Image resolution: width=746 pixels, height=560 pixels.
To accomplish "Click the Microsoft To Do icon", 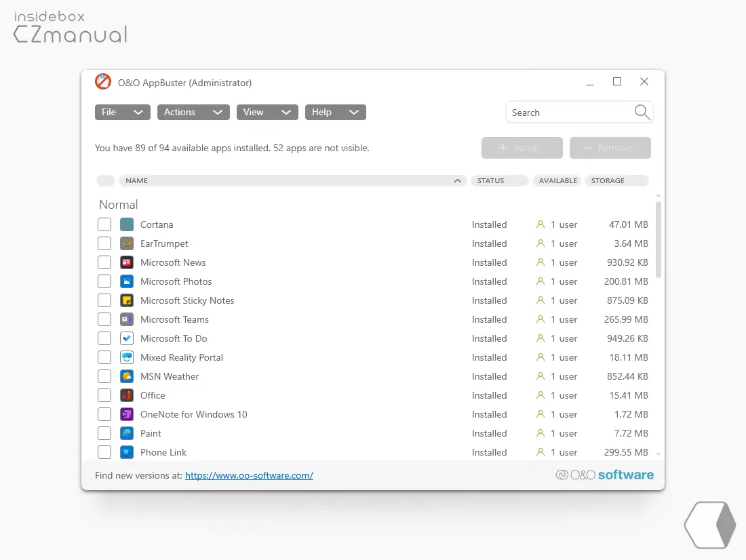I will point(127,338).
